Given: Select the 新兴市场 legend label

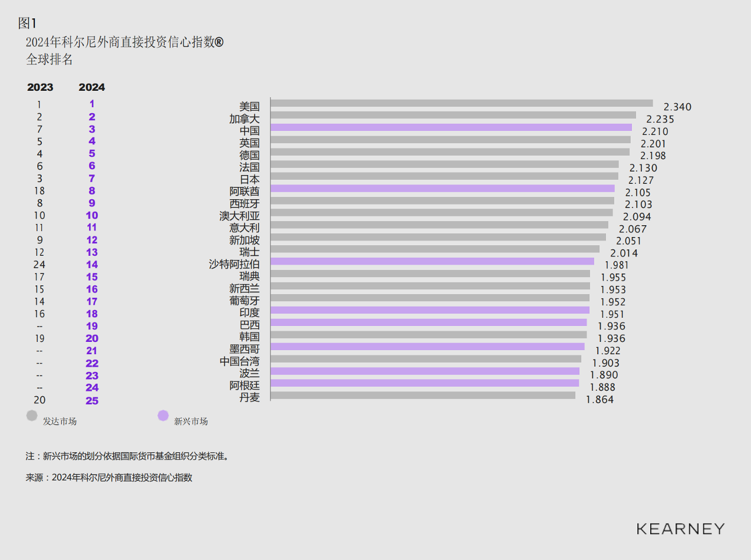Looking at the screenshot, I should coord(191,421).
